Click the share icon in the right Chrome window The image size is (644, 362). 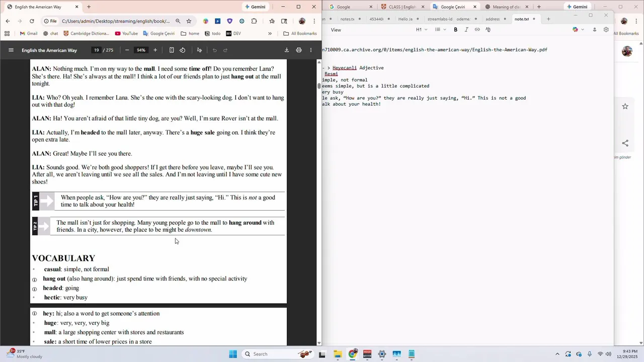625,143
